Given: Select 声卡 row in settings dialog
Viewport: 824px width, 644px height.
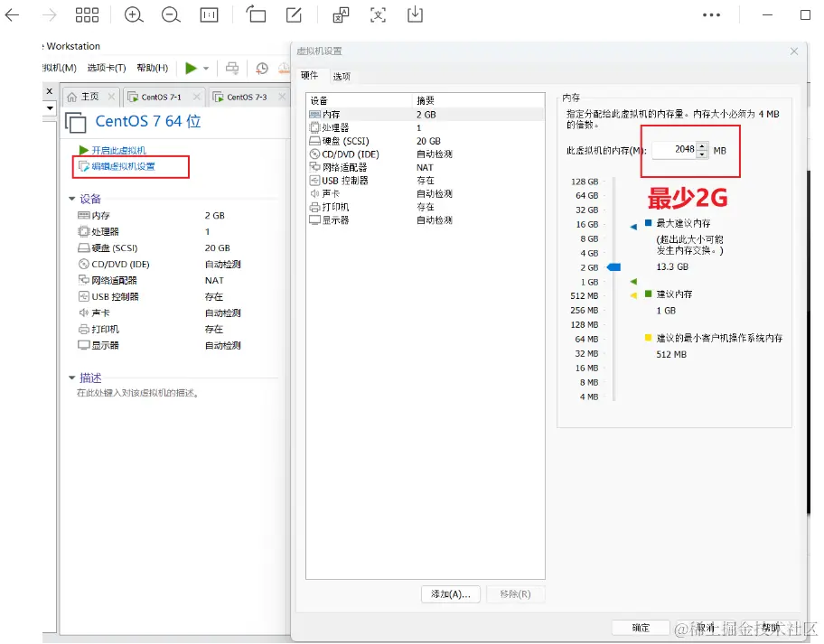Looking at the screenshot, I should [x=426, y=193].
